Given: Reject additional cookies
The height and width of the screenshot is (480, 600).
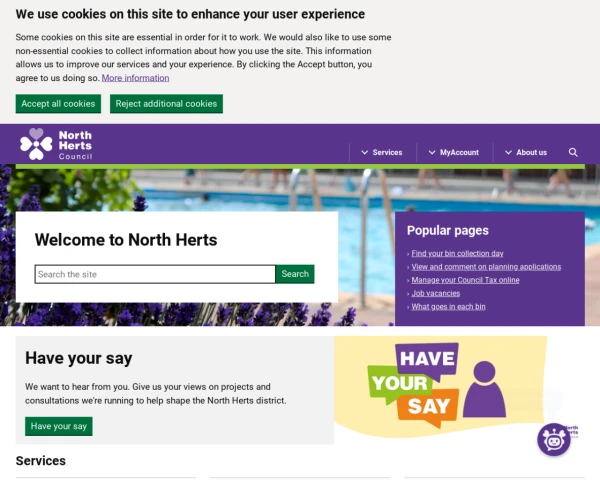Looking at the screenshot, I should click(166, 104).
